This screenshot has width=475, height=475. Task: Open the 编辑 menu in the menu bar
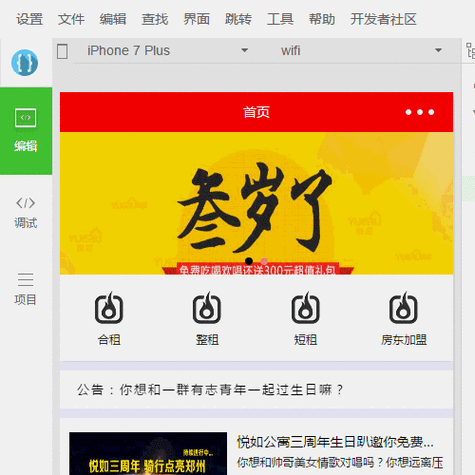click(113, 19)
